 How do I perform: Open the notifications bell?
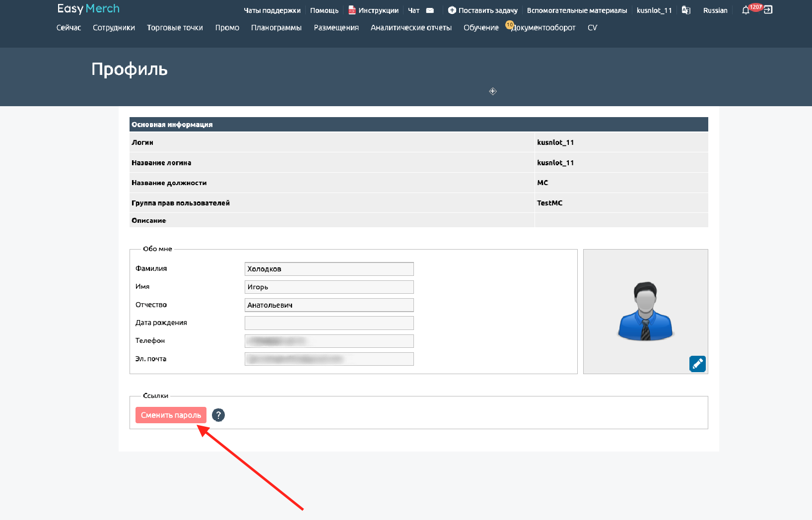[745, 10]
